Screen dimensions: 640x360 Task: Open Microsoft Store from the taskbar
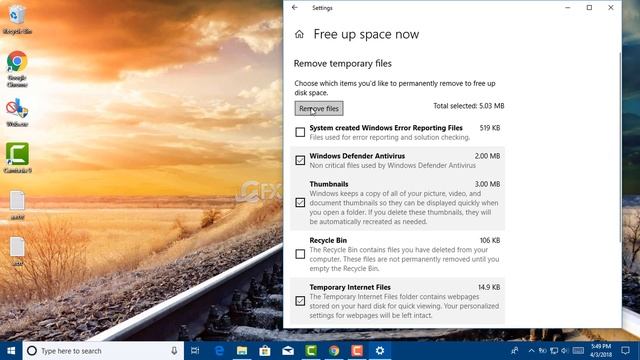(x=265, y=351)
